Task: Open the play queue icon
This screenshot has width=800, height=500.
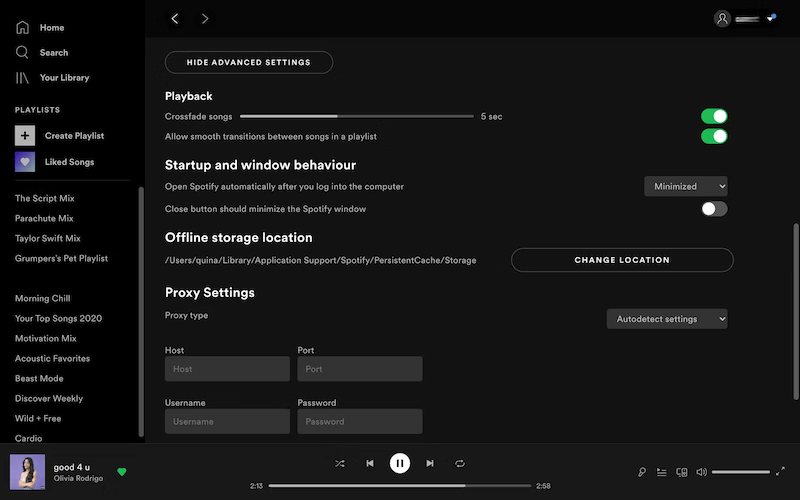Action: [662, 472]
